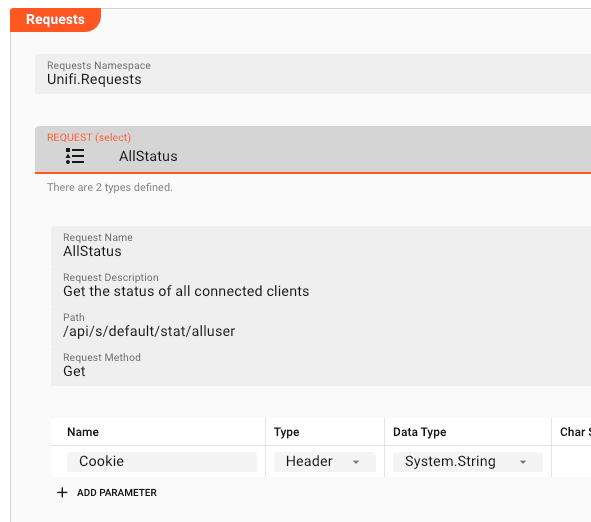Select the orange Requests tab header

tap(55, 20)
